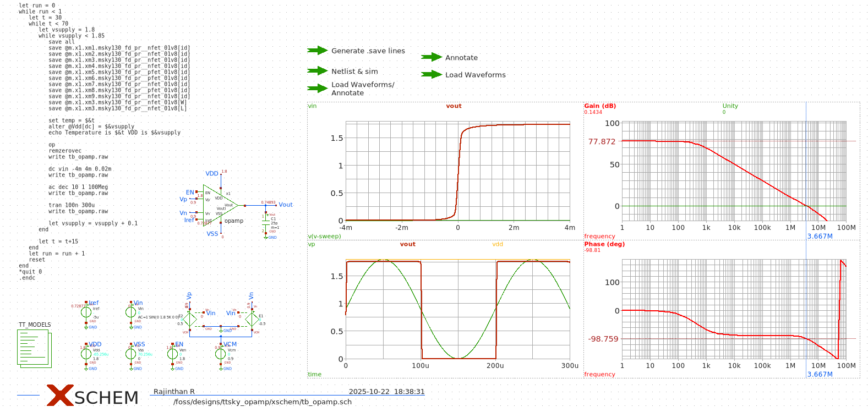Click the Vp pin label beside the opamp
The image size is (868, 412).
pos(183,199)
